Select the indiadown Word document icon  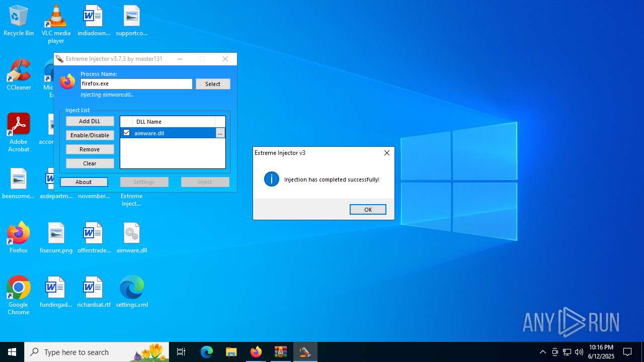point(94,21)
